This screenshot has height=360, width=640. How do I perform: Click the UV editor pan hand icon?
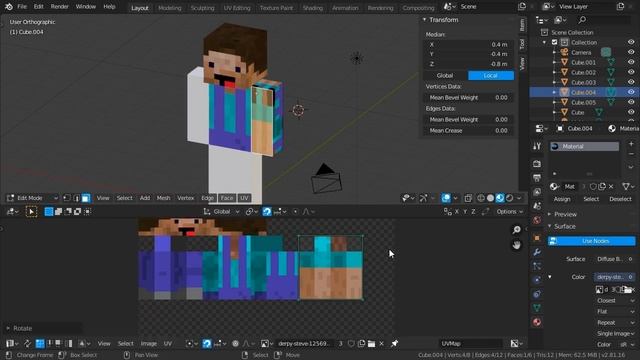tap(516, 244)
